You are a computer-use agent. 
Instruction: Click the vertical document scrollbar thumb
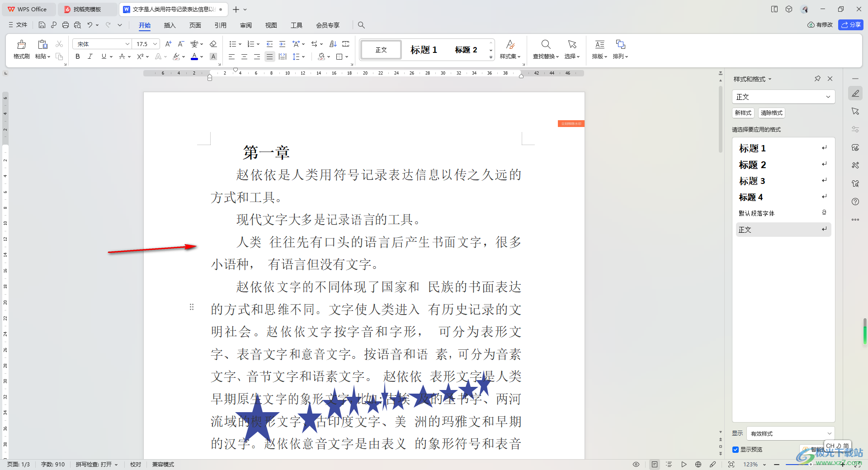click(x=721, y=120)
